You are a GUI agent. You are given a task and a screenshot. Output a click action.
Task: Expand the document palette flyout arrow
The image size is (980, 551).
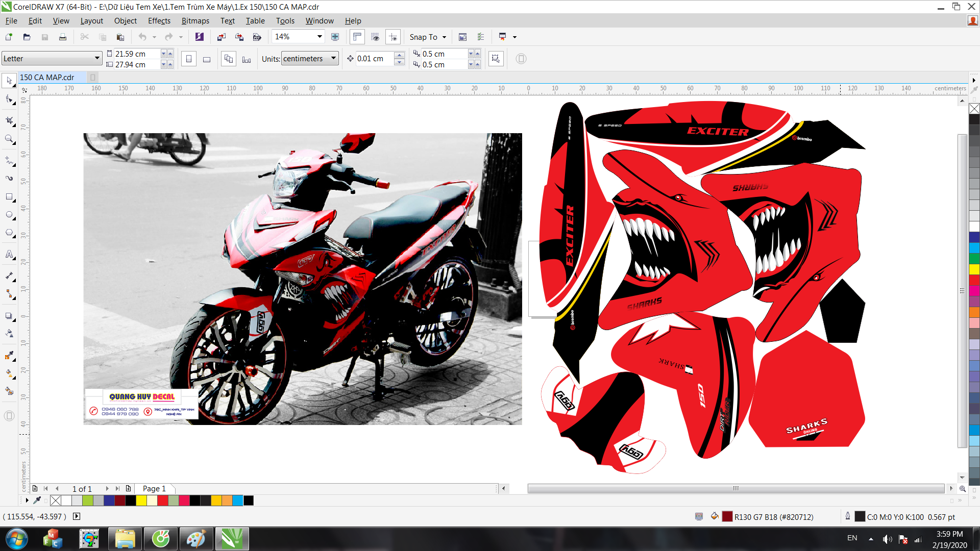tap(27, 500)
